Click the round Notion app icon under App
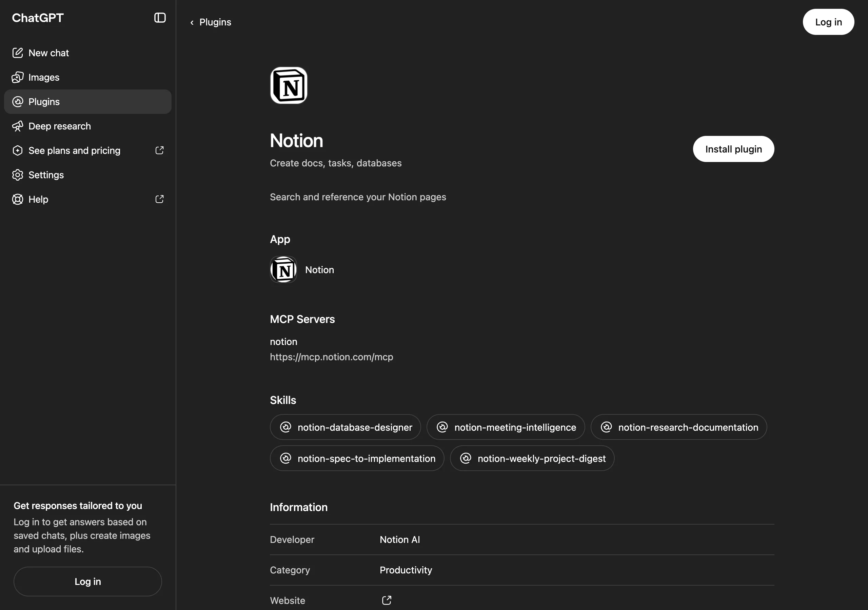 click(283, 270)
